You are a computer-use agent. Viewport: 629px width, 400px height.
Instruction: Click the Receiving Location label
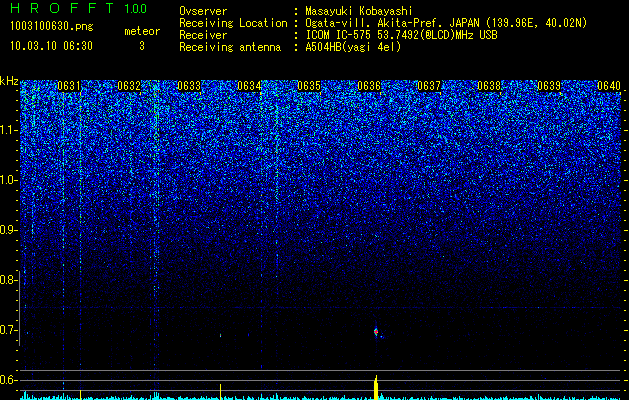(233, 23)
